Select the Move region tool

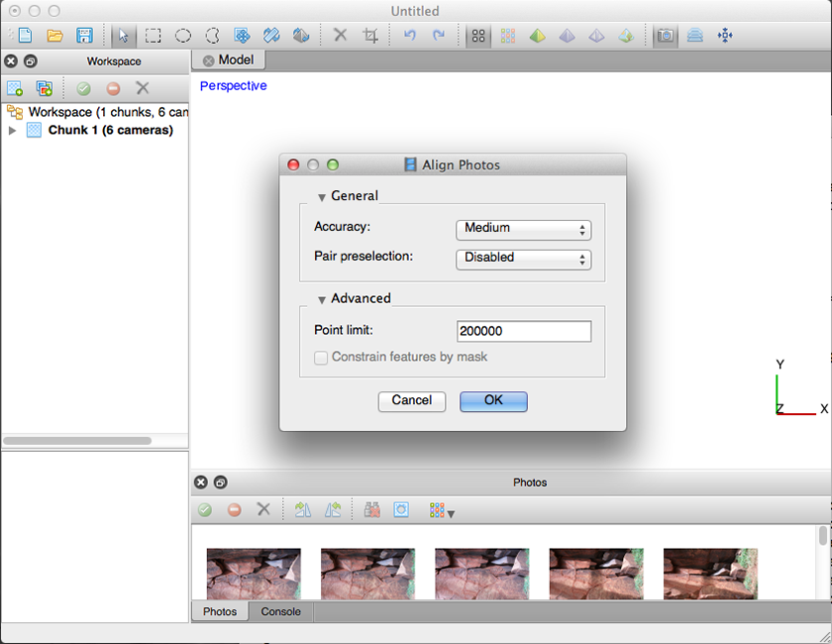(242, 36)
